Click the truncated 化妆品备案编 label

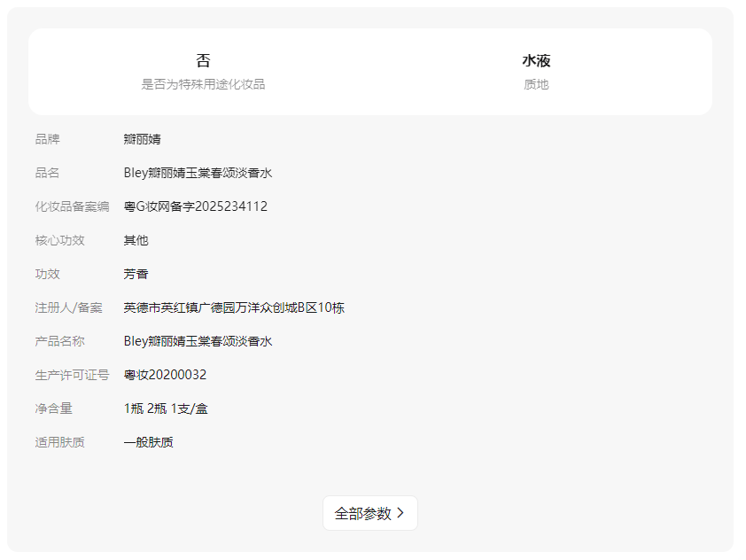pyautogui.click(x=72, y=206)
